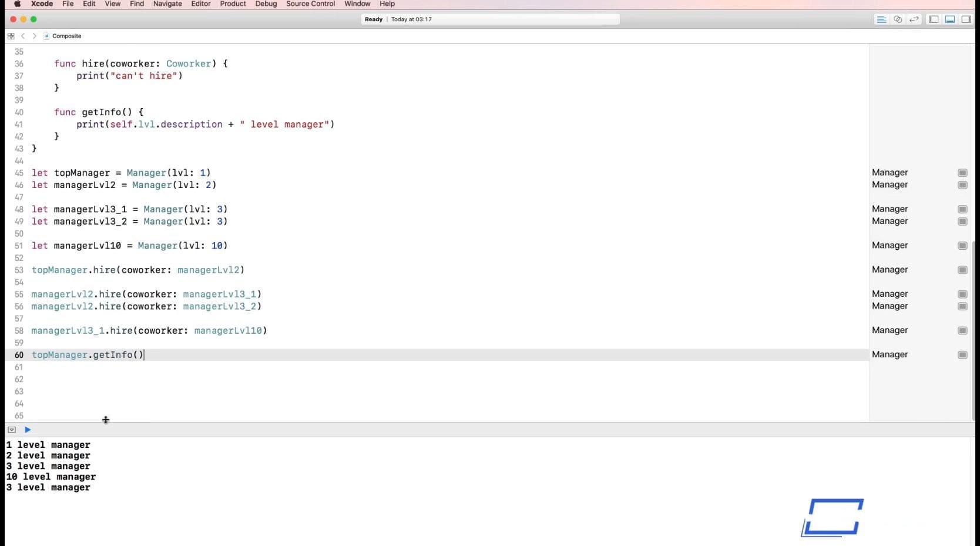This screenshot has width=980, height=546.
Task: Open the Source Control menu
Action: (x=311, y=4)
